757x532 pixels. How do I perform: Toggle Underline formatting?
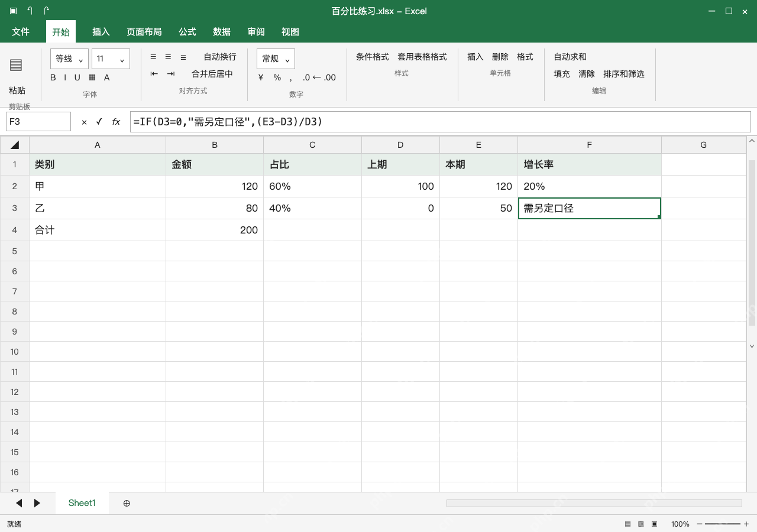[77, 77]
